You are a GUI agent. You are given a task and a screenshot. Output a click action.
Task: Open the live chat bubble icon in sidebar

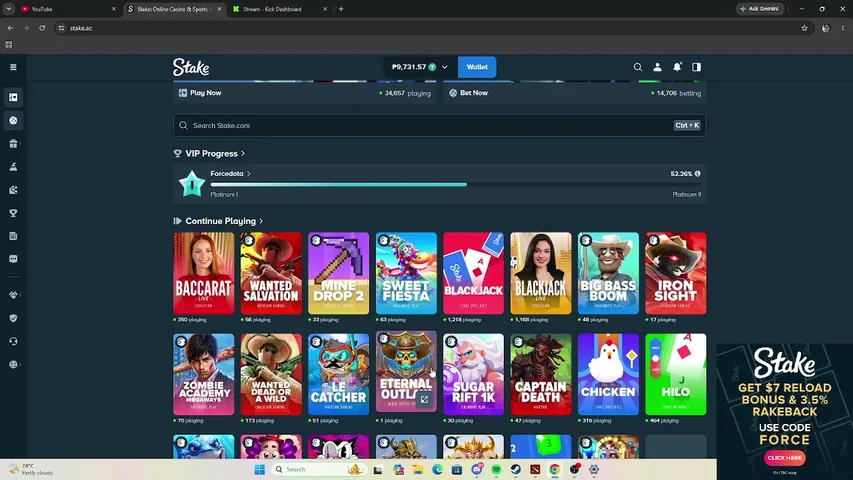(x=13, y=259)
